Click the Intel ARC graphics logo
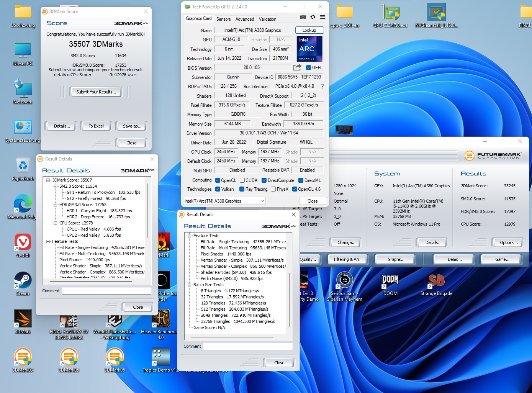The image size is (532, 393). coord(309,49)
